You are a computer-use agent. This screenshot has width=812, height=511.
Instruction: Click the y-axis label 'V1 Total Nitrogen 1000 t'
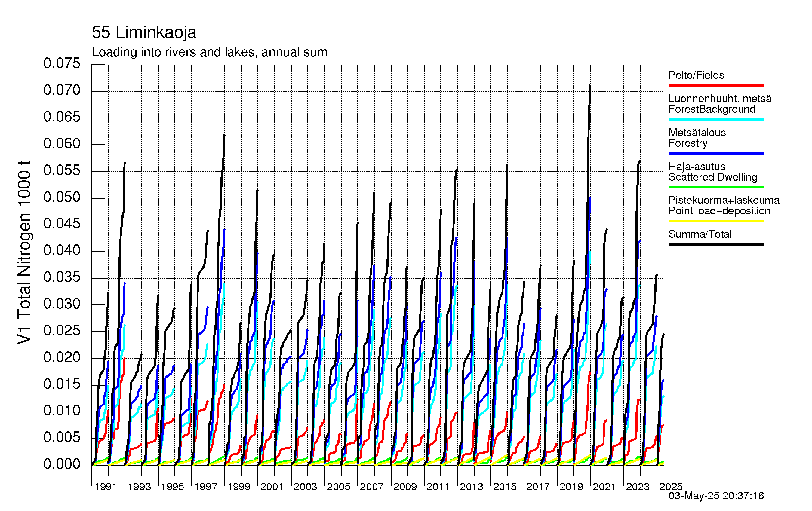pyautogui.click(x=24, y=252)
